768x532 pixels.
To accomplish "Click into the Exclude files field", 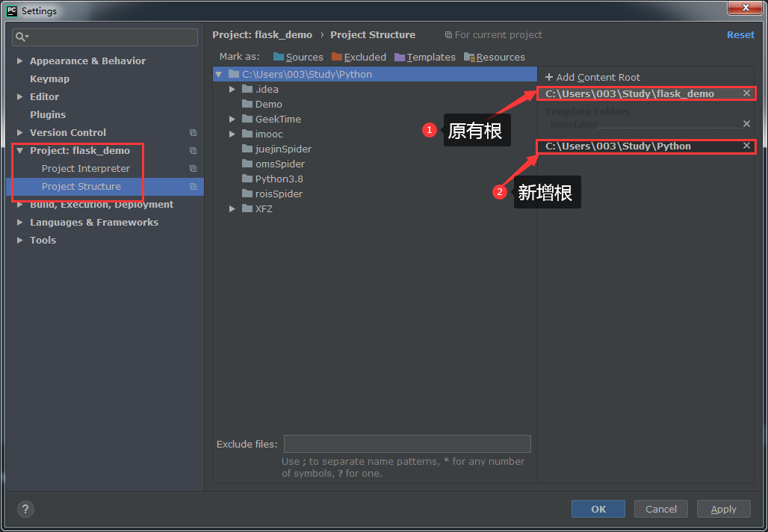I will (407, 444).
